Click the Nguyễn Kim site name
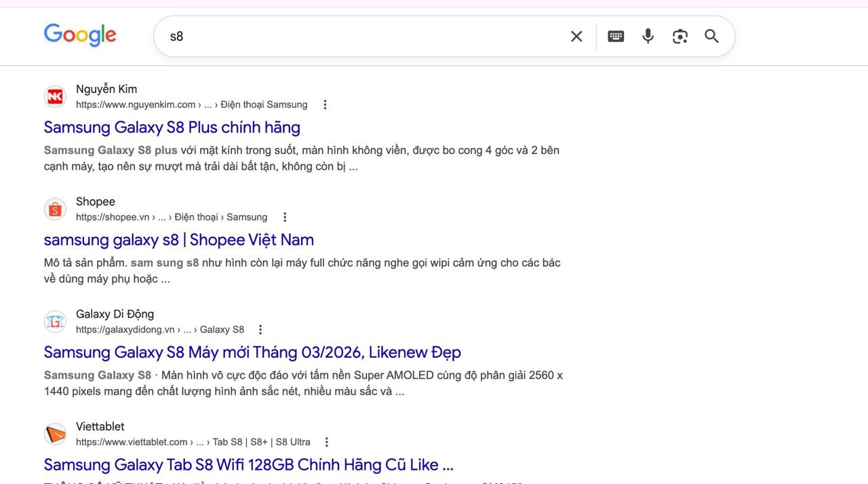Image resolution: width=868 pixels, height=484 pixels. (x=106, y=89)
